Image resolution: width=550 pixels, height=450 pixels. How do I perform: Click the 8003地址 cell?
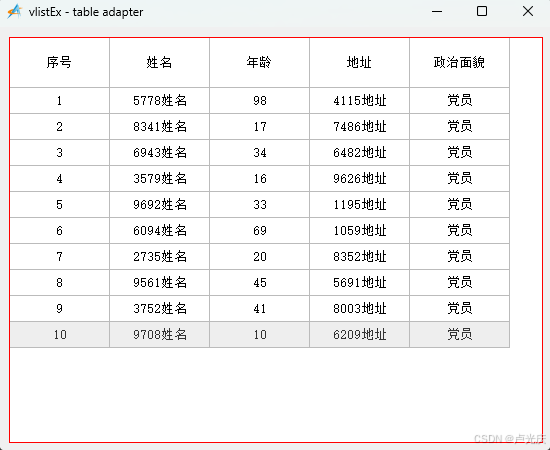(360, 308)
